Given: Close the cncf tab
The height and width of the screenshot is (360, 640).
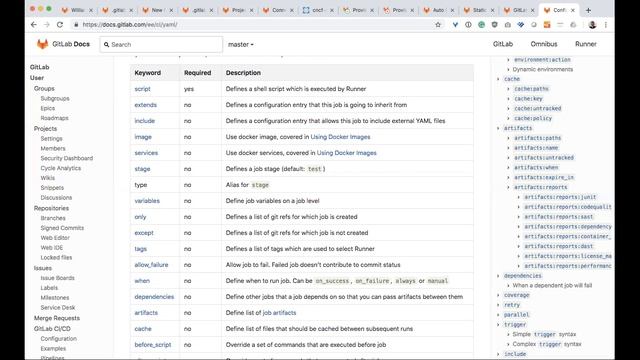Looking at the screenshot, I should (x=332, y=10).
